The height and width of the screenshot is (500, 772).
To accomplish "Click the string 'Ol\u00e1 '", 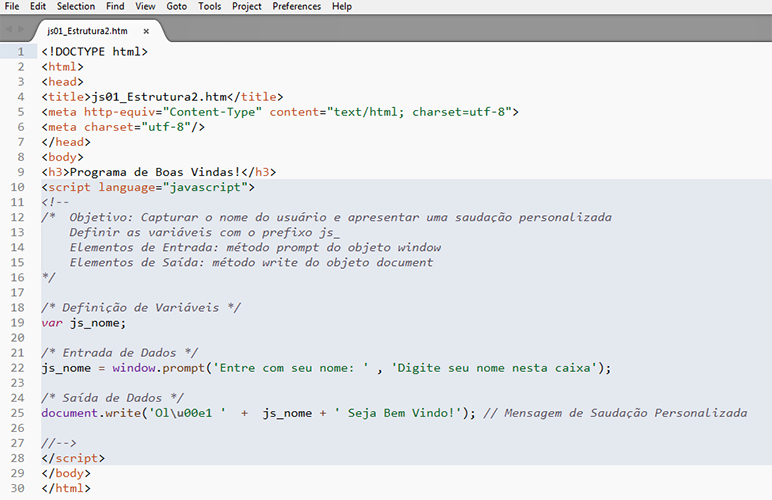I will click(187, 413).
